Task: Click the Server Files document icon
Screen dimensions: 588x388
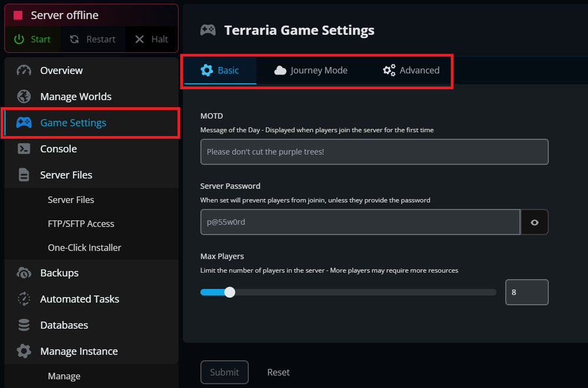Action: pos(24,175)
